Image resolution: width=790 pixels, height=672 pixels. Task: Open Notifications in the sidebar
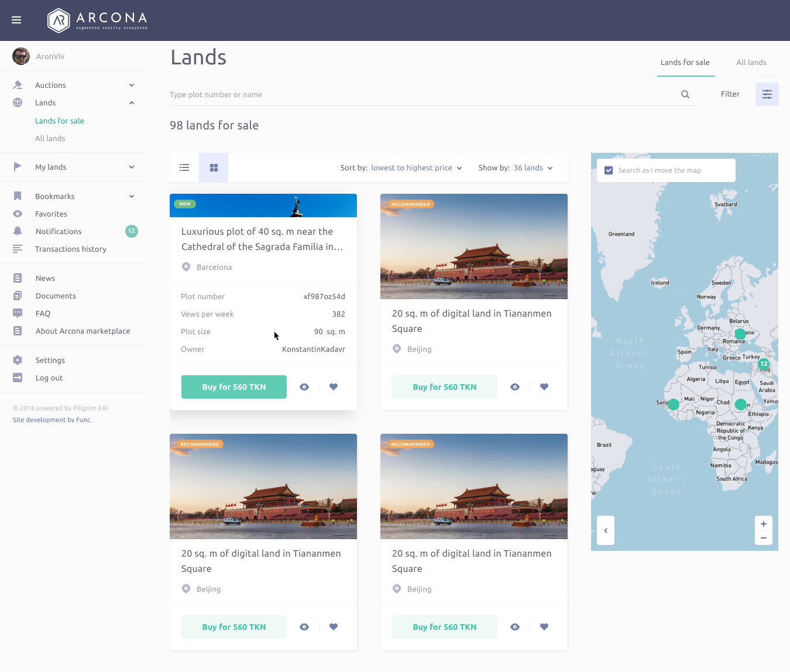pos(59,231)
